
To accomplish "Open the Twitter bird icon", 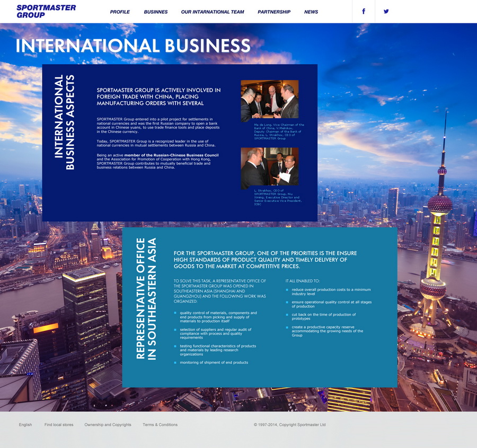I will [x=386, y=12].
